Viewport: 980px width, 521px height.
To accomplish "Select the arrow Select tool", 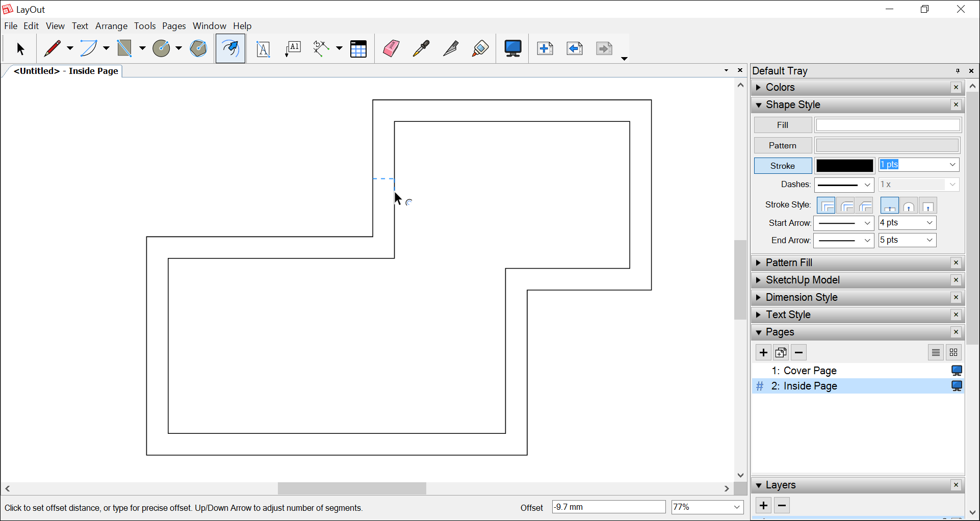I will (20, 49).
